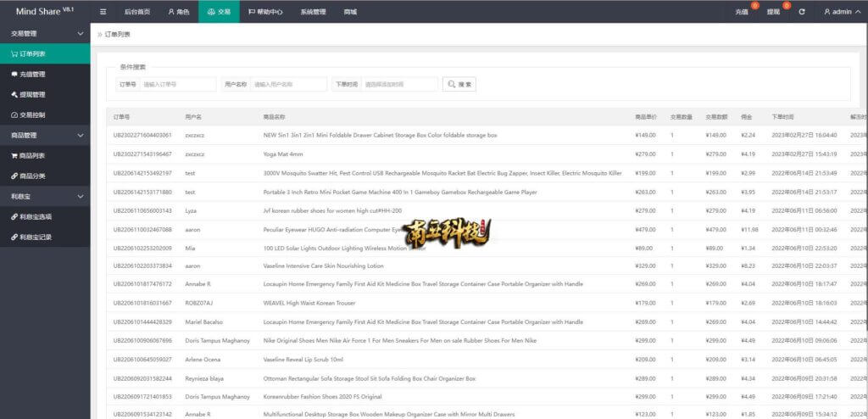Collapse the 交易管理 sidebar group

pos(45,33)
